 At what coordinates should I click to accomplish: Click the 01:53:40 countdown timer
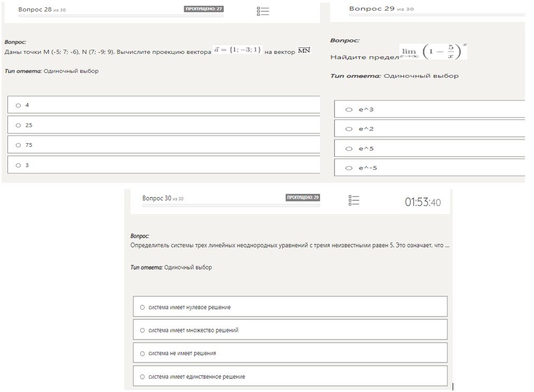pos(423,202)
